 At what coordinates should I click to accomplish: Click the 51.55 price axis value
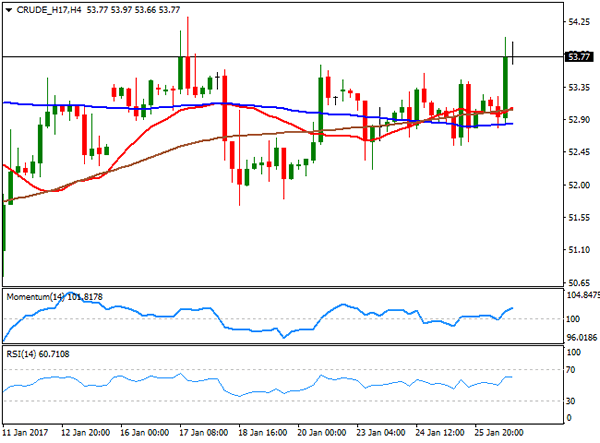tap(579, 218)
